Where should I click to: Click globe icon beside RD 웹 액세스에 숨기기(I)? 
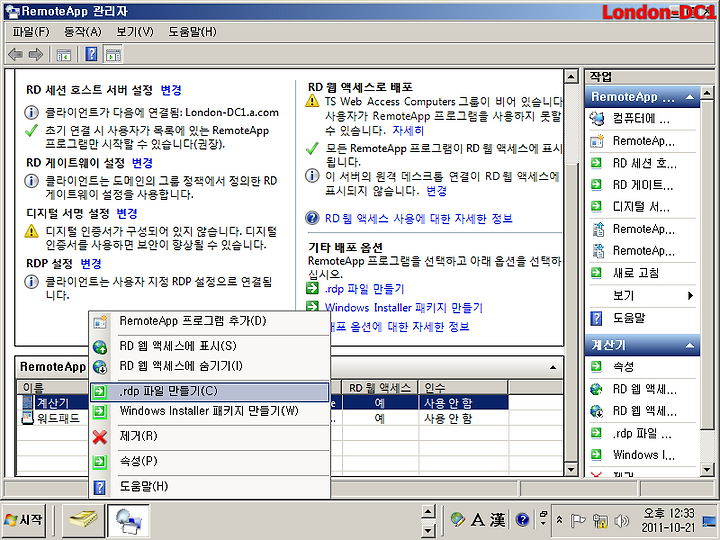[x=100, y=367]
